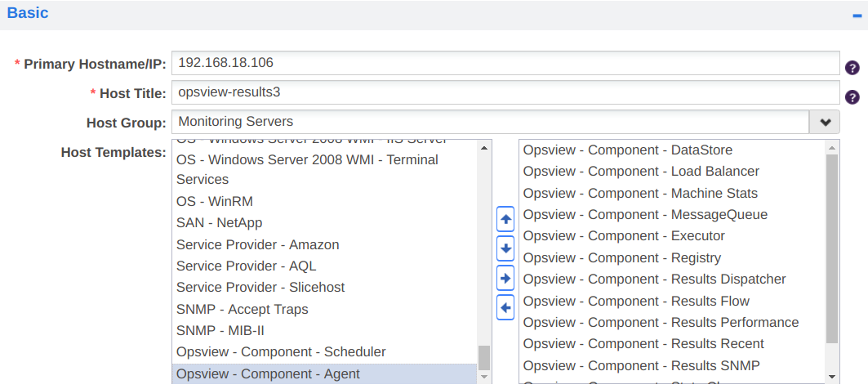Click the right arrow to add selected template

[505, 278]
